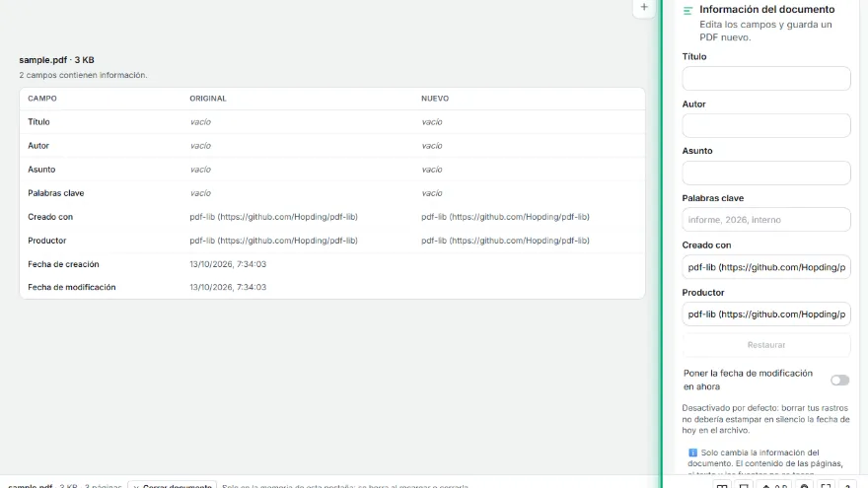Click the Productor label above its sidebar input
The height and width of the screenshot is (488, 868).
tap(703, 293)
